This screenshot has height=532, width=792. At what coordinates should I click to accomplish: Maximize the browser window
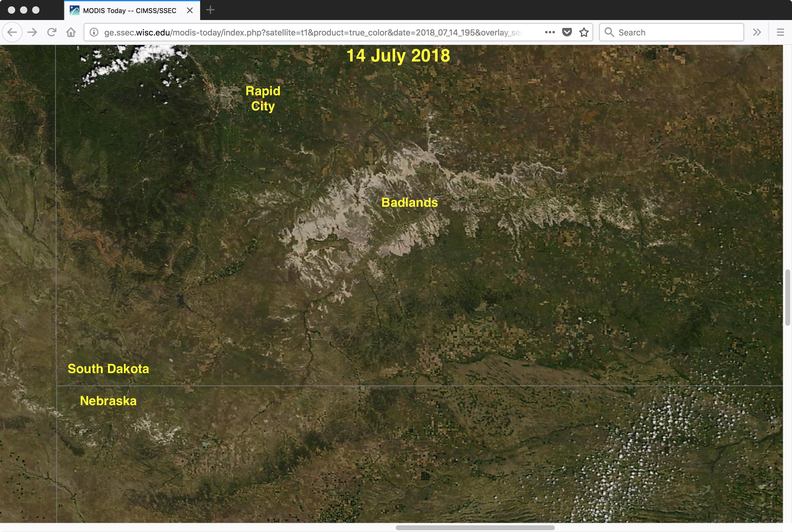click(x=35, y=10)
